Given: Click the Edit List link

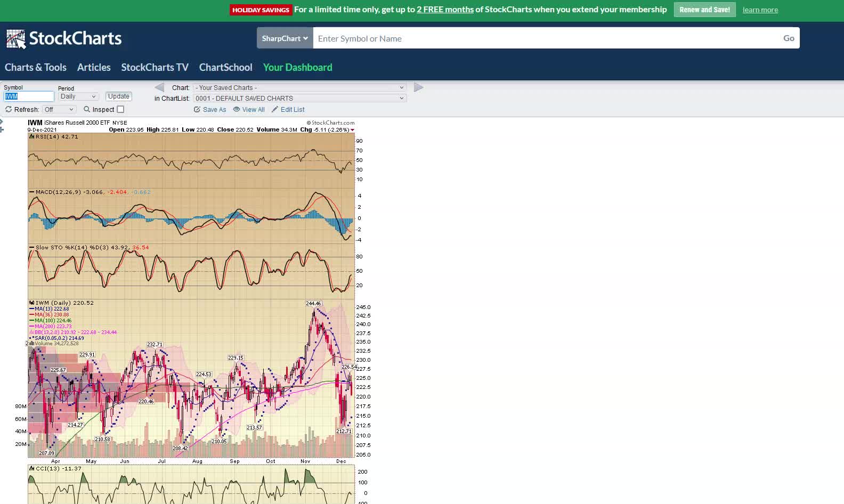Looking at the screenshot, I should (x=293, y=110).
